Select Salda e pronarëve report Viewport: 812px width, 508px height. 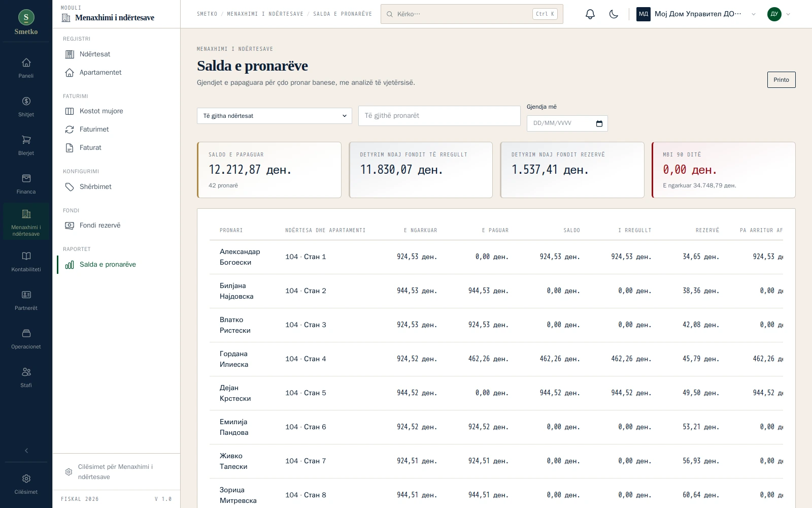pos(117,265)
